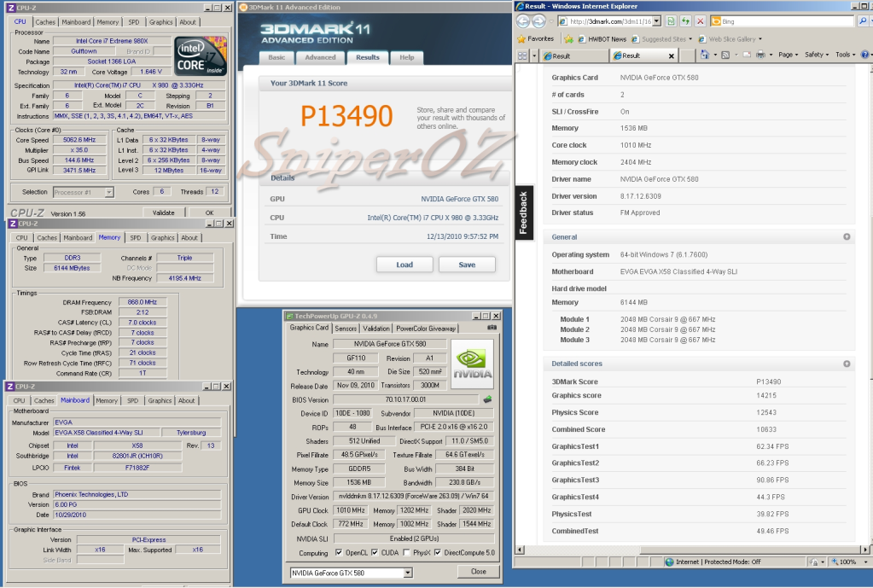Screen dimensions: 873x588
Task: Click the Bing search magnifier icon
Action: click(x=864, y=21)
